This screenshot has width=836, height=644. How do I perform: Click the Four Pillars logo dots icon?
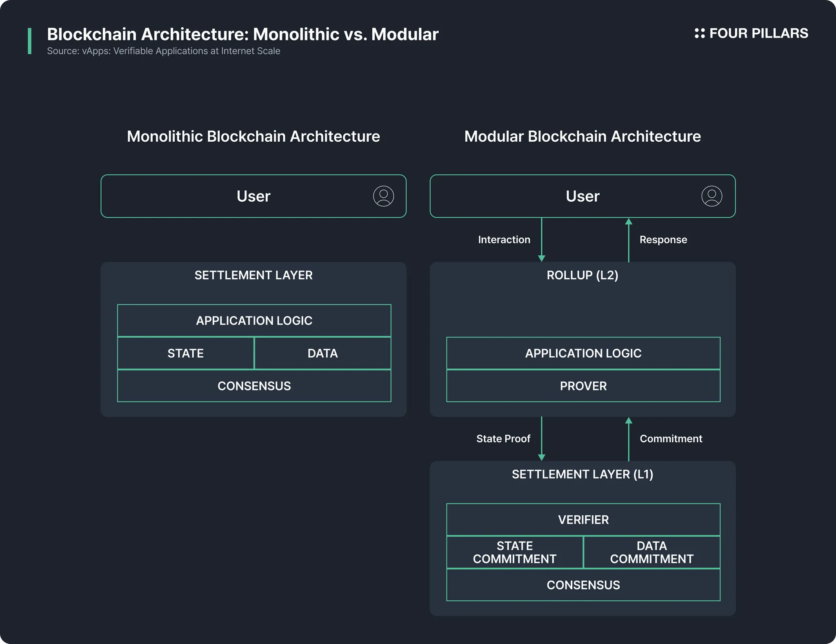click(700, 33)
